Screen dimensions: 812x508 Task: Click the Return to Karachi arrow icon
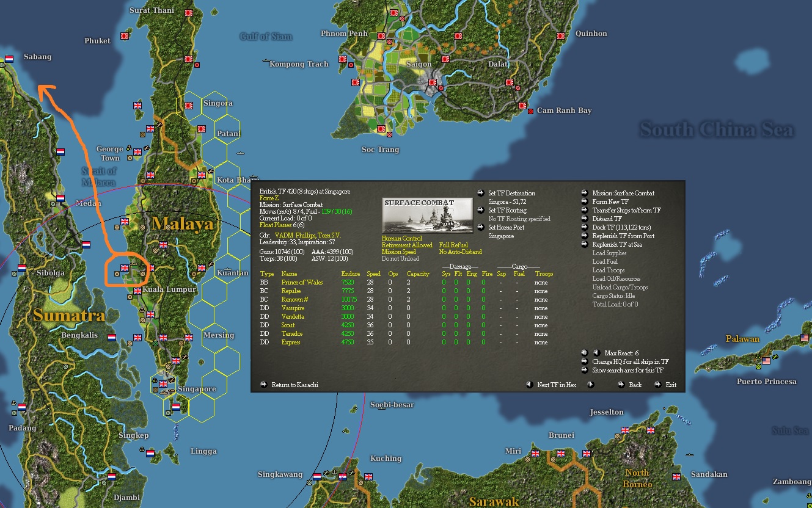[264, 385]
